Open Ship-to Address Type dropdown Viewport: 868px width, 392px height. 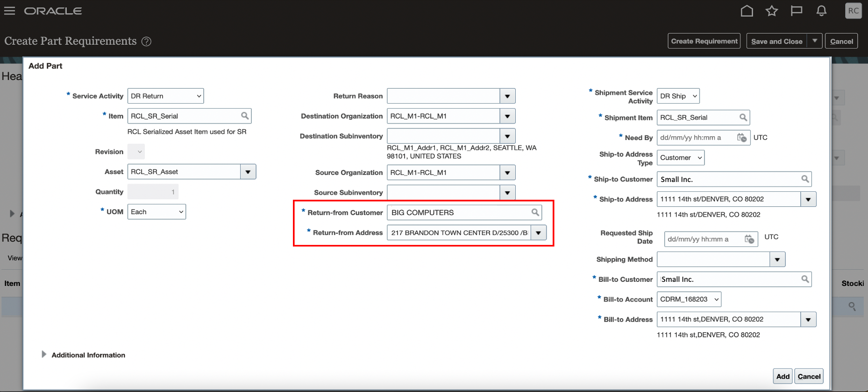tap(680, 158)
